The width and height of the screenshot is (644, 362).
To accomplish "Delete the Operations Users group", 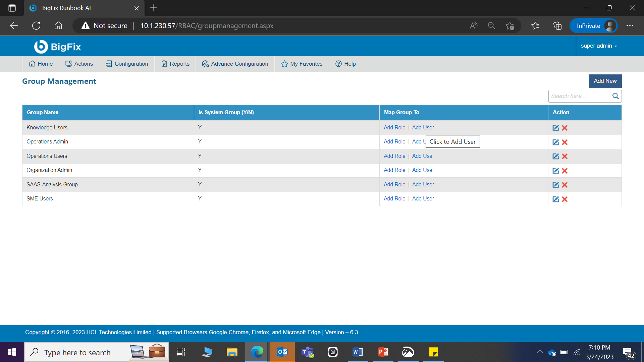I will click(565, 156).
